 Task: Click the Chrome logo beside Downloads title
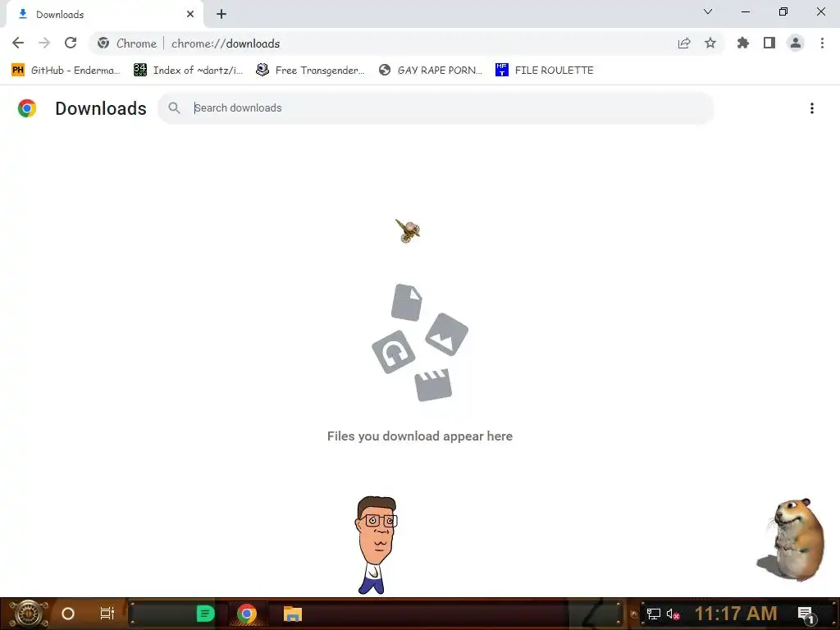click(27, 108)
